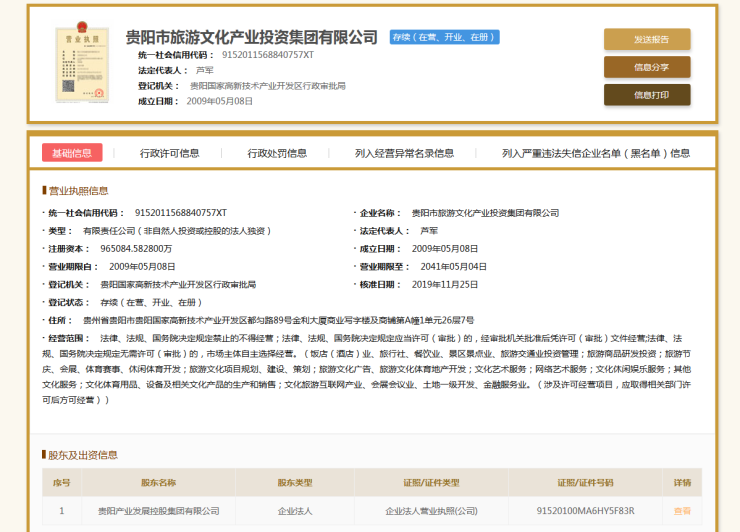Viewport: 740px width, 532px height.
Task: Click approval date value 2019年11月25日
Action: [x=445, y=285]
